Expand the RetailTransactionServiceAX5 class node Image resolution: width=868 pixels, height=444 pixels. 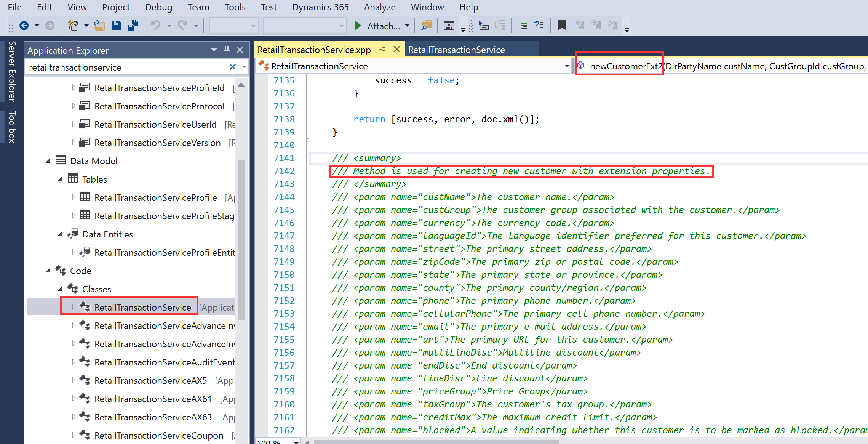click(74, 380)
